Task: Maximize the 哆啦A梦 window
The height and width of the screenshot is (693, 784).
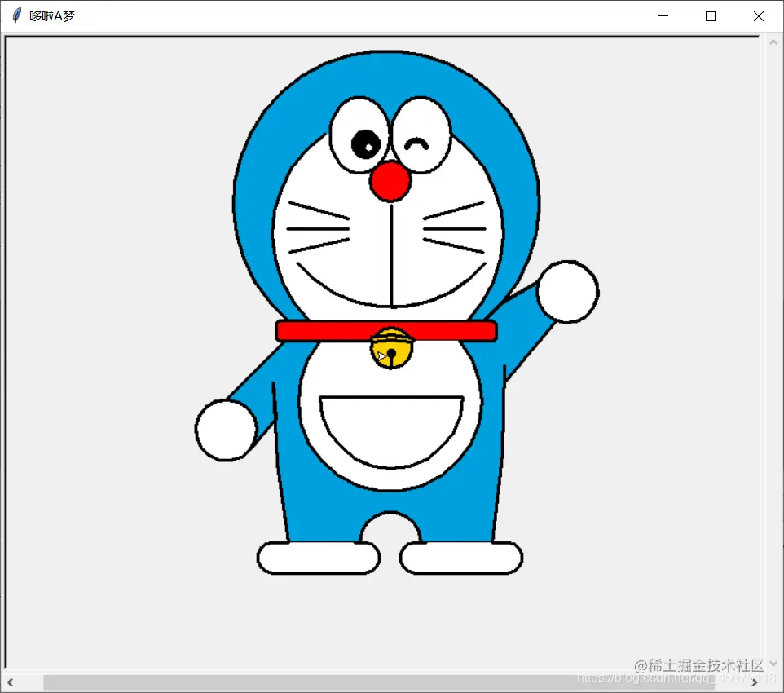Action: (711, 16)
